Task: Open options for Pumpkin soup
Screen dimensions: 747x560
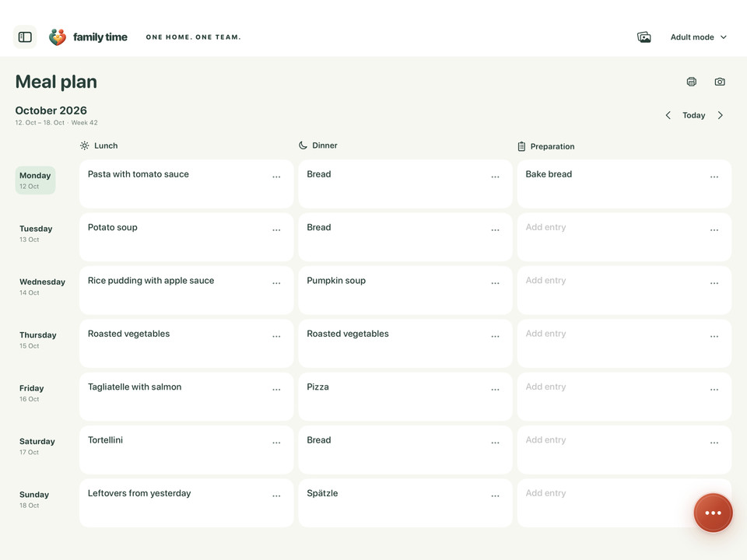Action: pyautogui.click(x=496, y=283)
